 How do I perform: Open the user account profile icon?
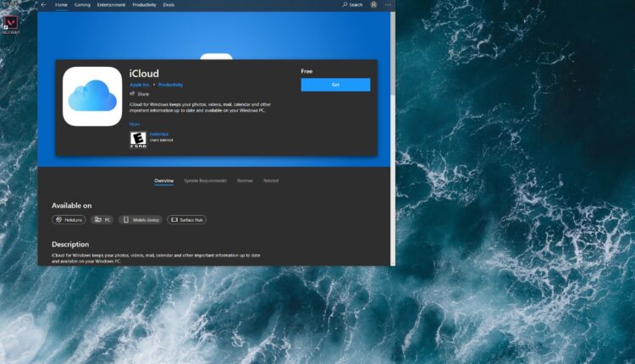pos(373,4)
